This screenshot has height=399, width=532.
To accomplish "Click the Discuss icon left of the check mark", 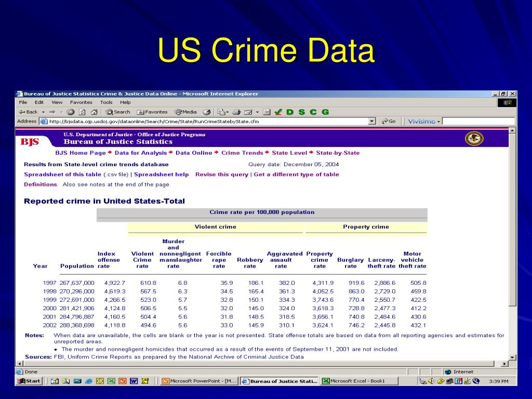I will (267, 112).
